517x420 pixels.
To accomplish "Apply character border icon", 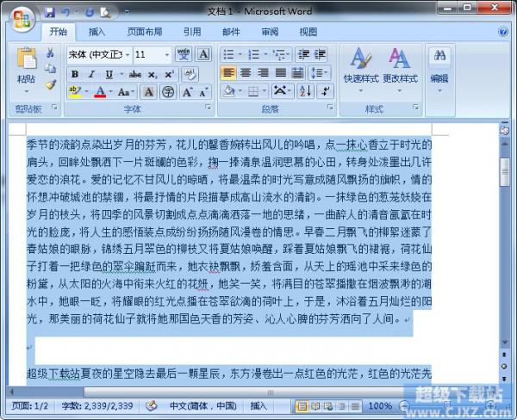I will [x=203, y=54].
